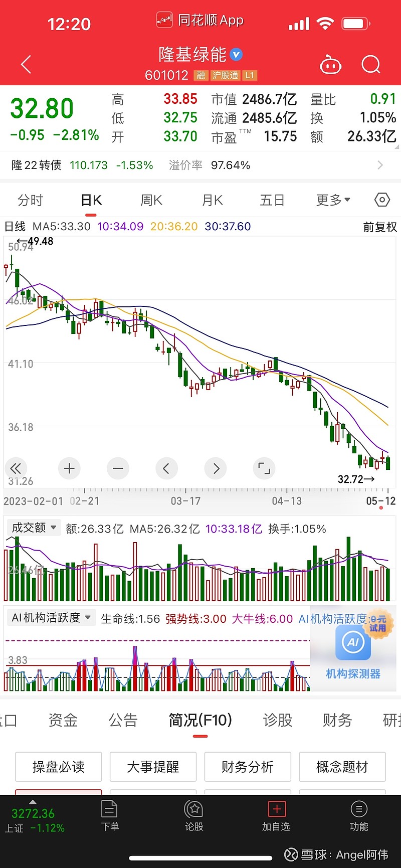This screenshot has height=868, width=401.
Task: Move chart right with the right arrow
Action: (216, 469)
